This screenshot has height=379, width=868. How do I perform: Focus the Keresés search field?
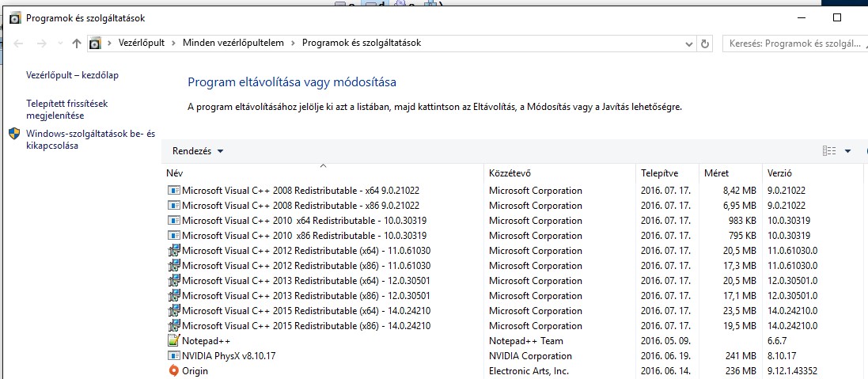795,44
